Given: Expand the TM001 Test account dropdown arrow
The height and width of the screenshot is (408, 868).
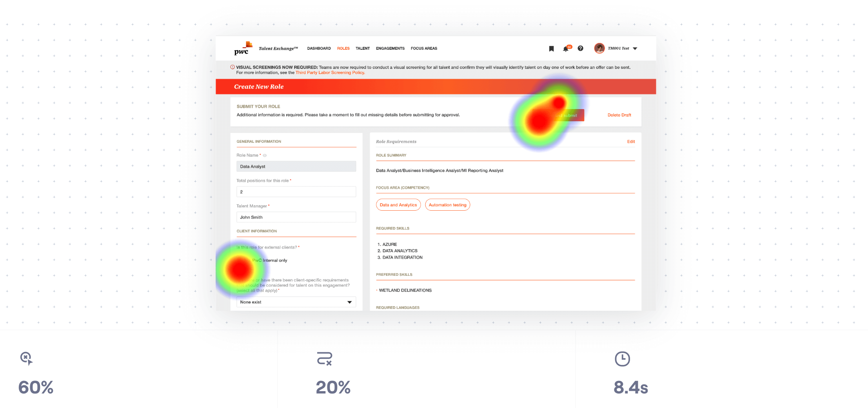Looking at the screenshot, I should click(x=635, y=49).
